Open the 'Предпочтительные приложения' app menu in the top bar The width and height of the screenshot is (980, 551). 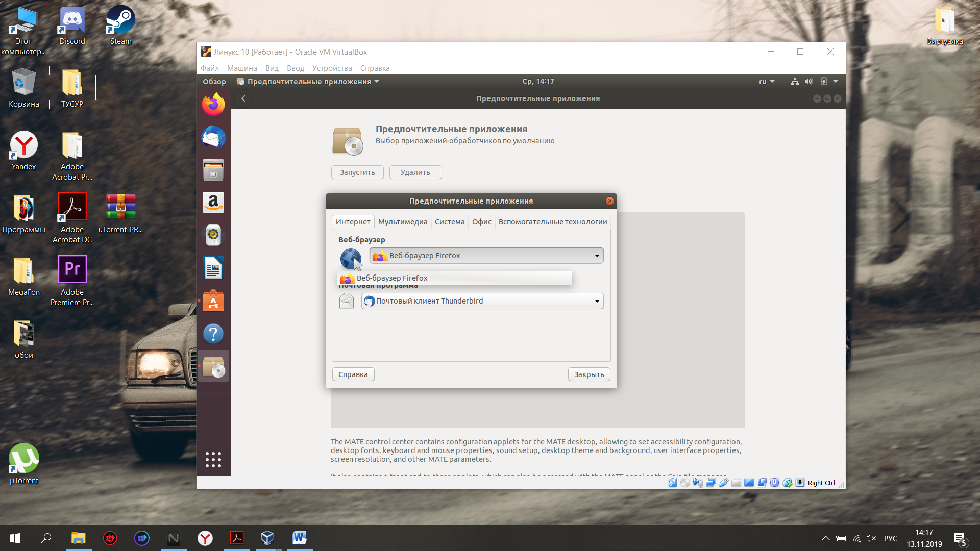[x=308, y=82]
